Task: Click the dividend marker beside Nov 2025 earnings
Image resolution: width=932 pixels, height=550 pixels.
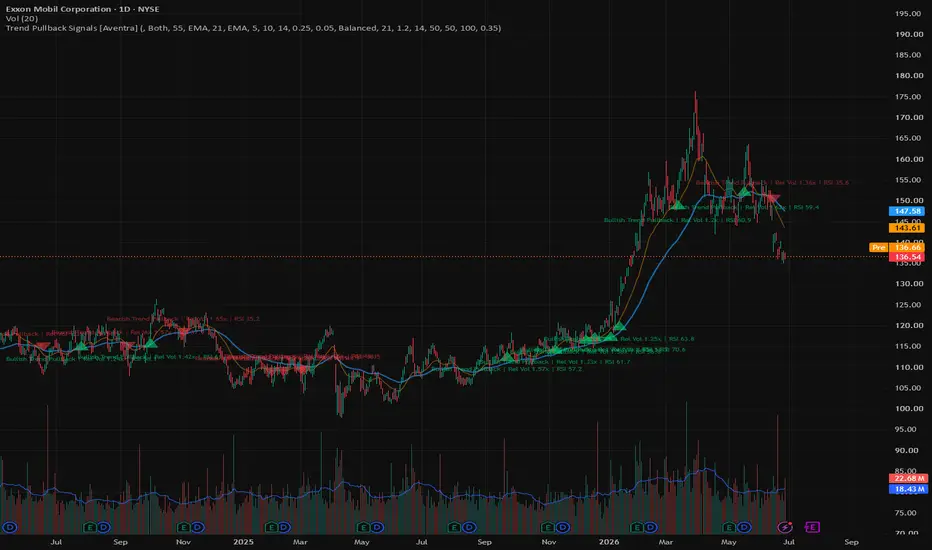Action: (562, 527)
